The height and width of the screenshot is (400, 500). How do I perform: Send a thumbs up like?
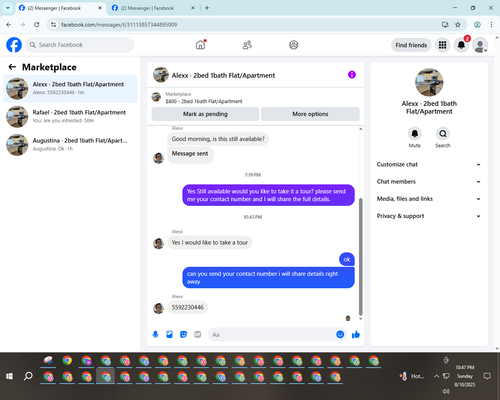pyautogui.click(x=356, y=334)
